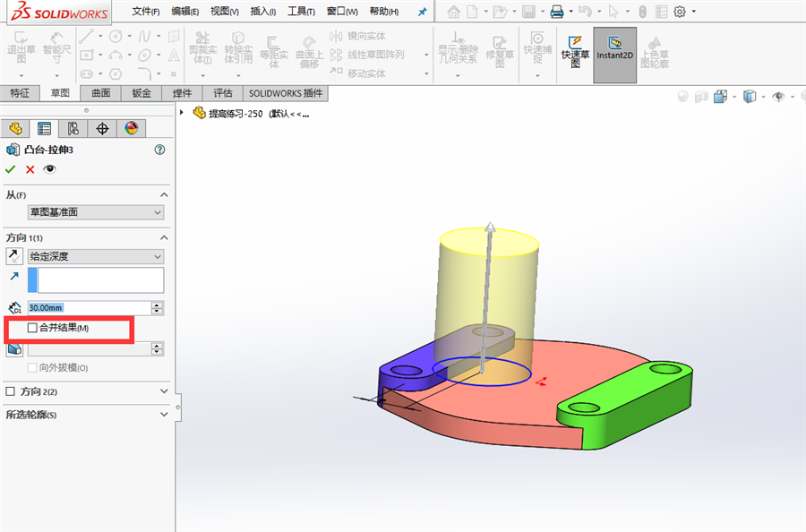Open the 草图基准面 start condition dropdown
Screen dimensions: 806x532
point(96,212)
